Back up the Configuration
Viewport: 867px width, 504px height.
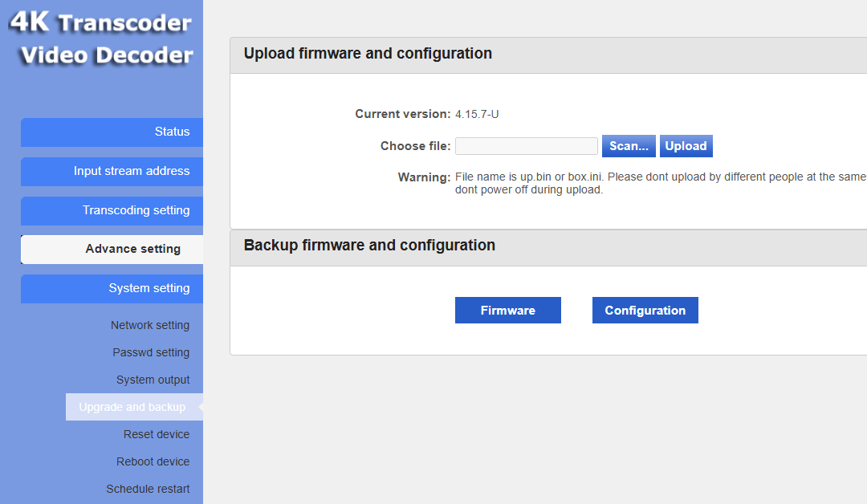pyautogui.click(x=645, y=311)
